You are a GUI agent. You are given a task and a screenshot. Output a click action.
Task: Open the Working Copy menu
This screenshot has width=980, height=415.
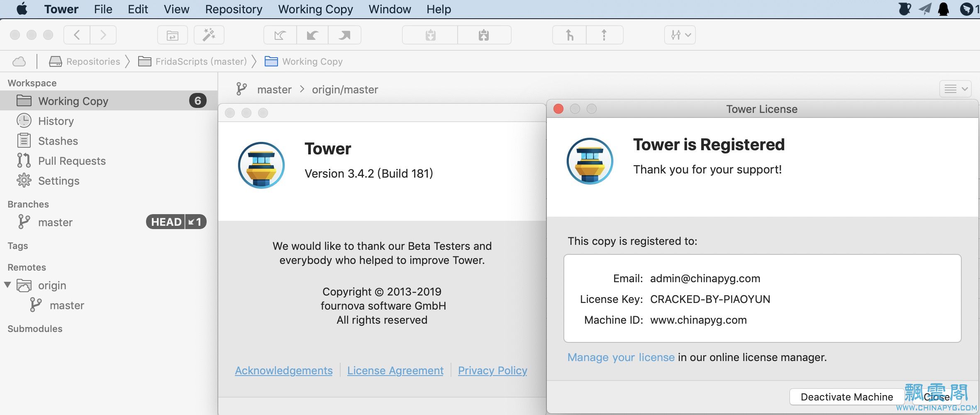tap(315, 9)
